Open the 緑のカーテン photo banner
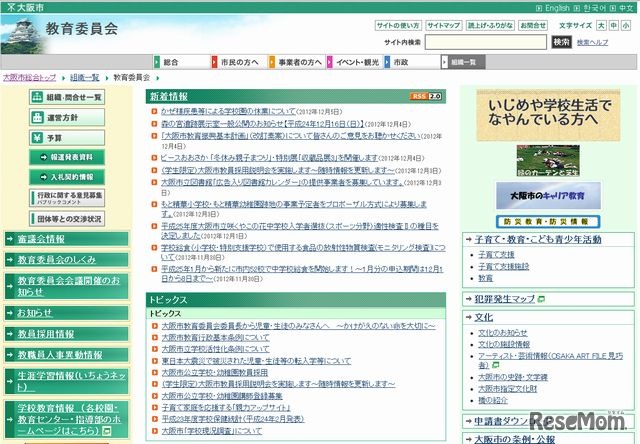 pyautogui.click(x=548, y=161)
